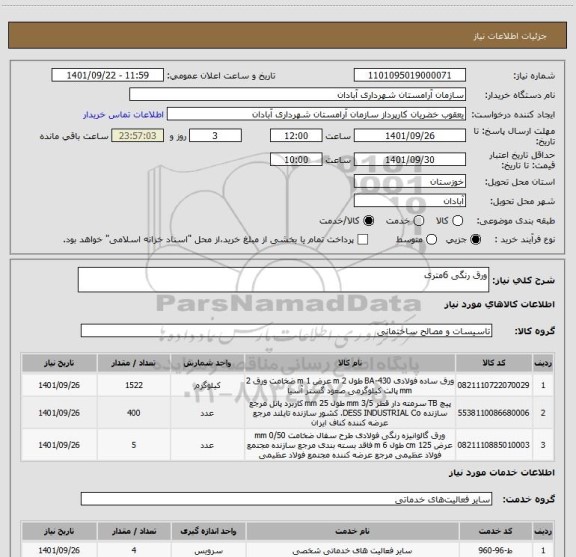Image resolution: width=576 pixels, height=557 pixels.
Task: Open the اطلاعات تماس خریدار link
Action: point(123,115)
